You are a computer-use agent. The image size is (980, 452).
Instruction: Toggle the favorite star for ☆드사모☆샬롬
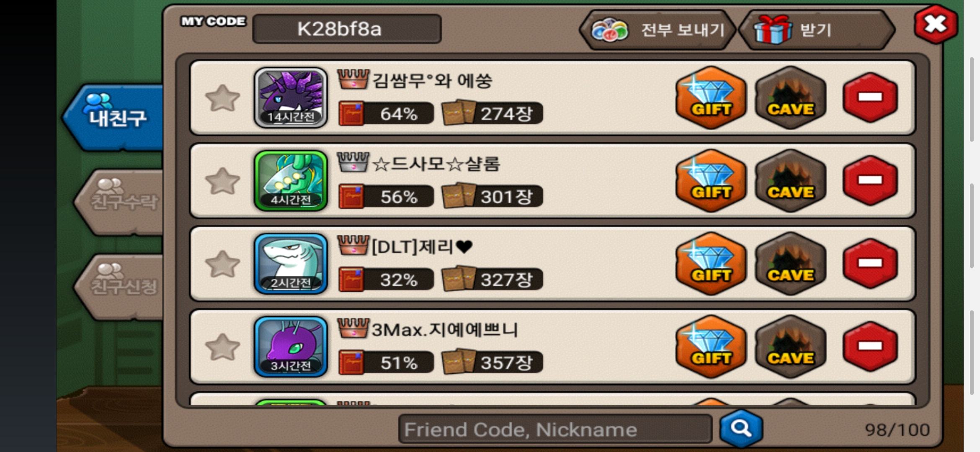(x=222, y=181)
